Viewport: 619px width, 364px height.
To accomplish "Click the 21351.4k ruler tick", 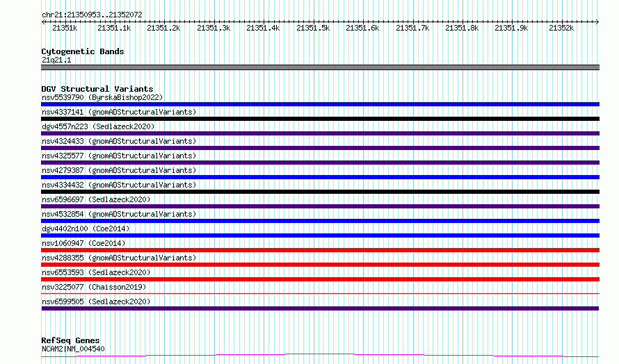I will (x=263, y=28).
